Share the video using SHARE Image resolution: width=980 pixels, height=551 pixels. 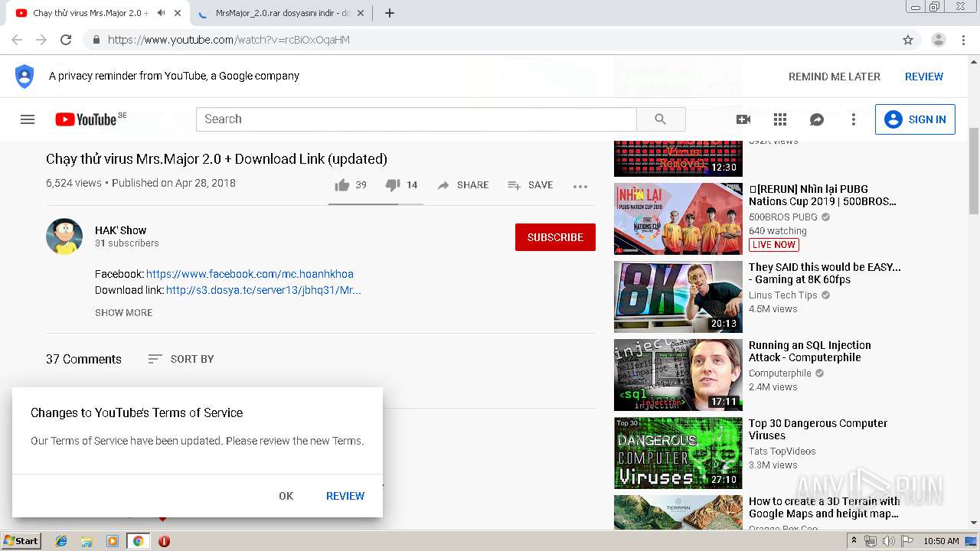tap(462, 185)
